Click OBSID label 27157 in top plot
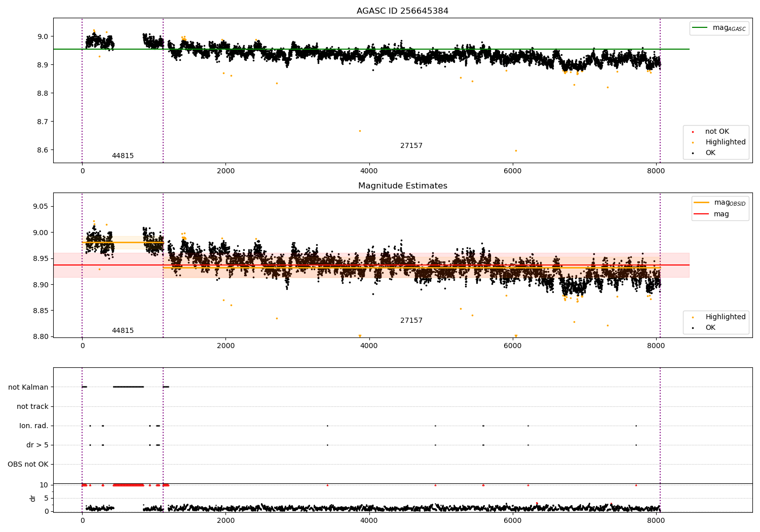The image size is (760, 532). click(411, 146)
